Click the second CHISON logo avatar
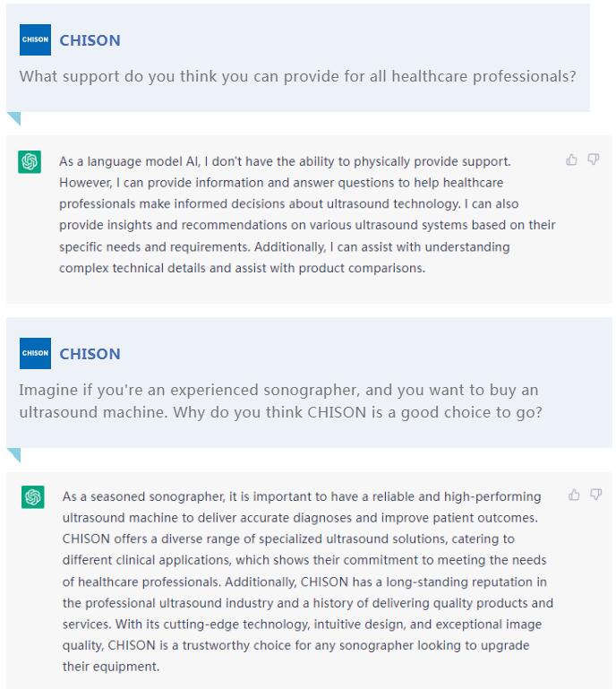Screen dimensions: 616x689 coord(35,353)
